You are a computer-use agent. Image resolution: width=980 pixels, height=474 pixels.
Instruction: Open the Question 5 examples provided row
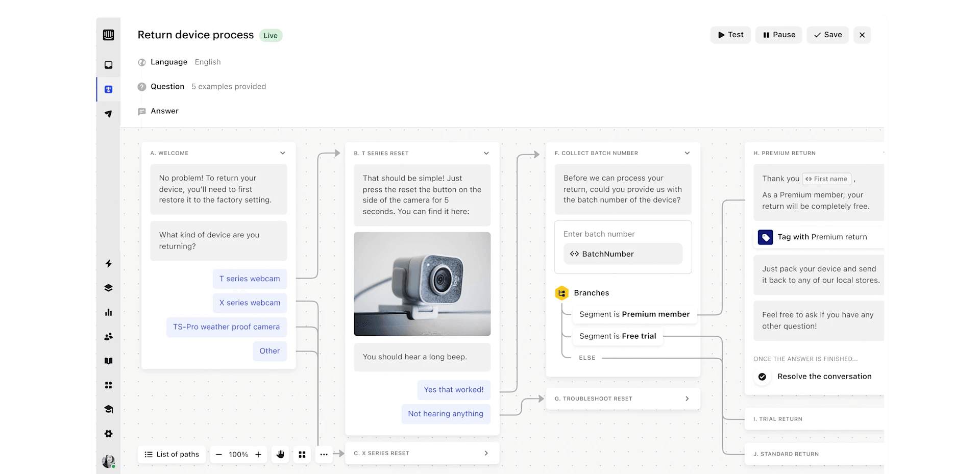[202, 87]
